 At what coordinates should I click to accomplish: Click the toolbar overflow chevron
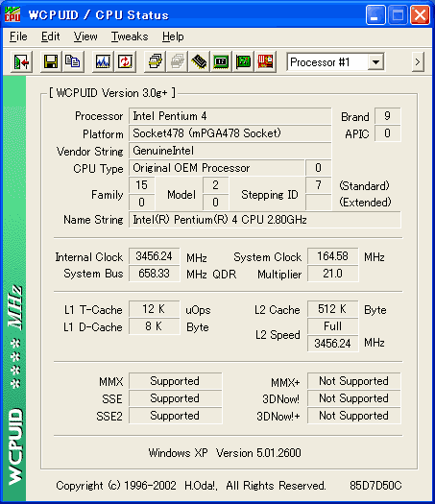pos(418,61)
